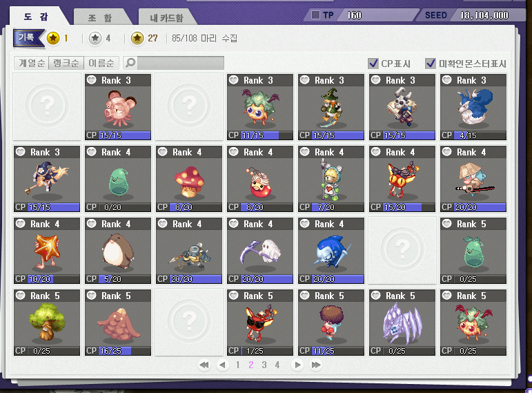The image size is (532, 393).
Task: Select the red-horned green bug Rank 5 card
Action: point(473,323)
